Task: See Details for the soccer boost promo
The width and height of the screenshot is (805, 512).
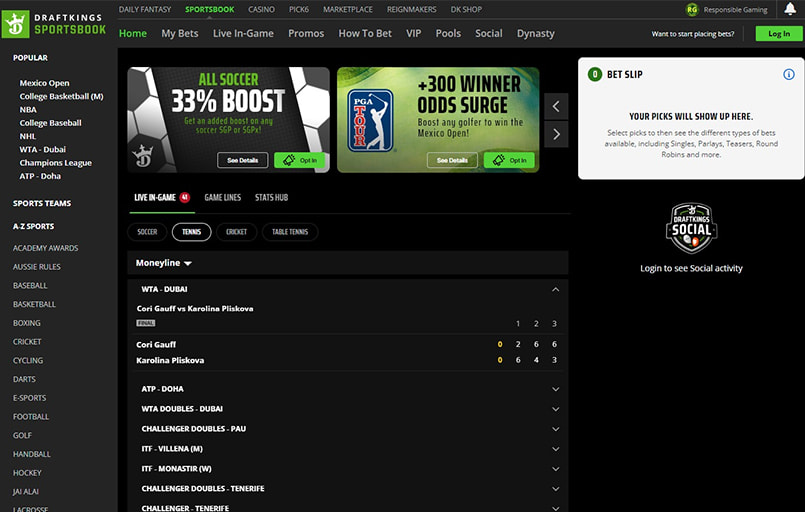Action: point(242,160)
